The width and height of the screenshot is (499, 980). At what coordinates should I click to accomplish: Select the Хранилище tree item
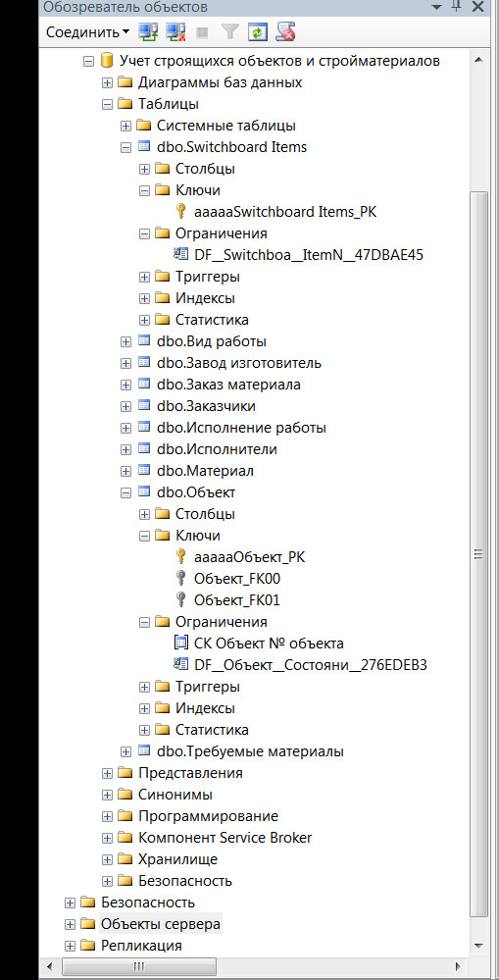tap(178, 859)
